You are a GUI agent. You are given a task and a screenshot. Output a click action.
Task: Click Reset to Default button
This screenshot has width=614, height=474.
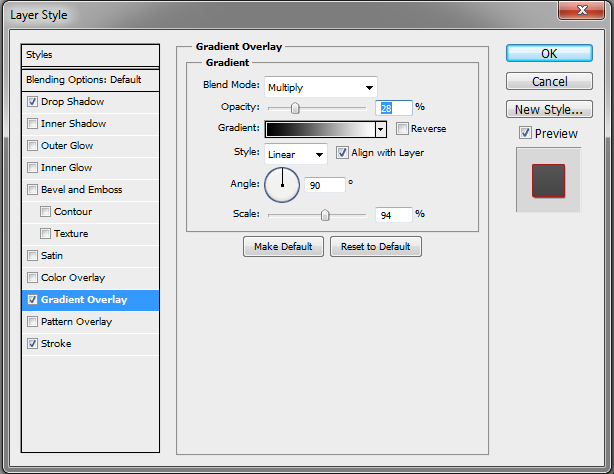(375, 247)
